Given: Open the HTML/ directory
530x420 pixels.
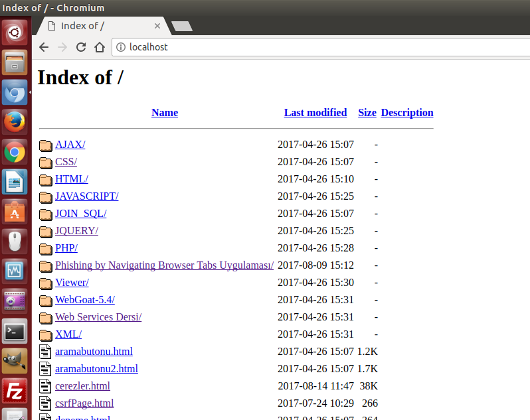Looking at the screenshot, I should pyautogui.click(x=72, y=179).
